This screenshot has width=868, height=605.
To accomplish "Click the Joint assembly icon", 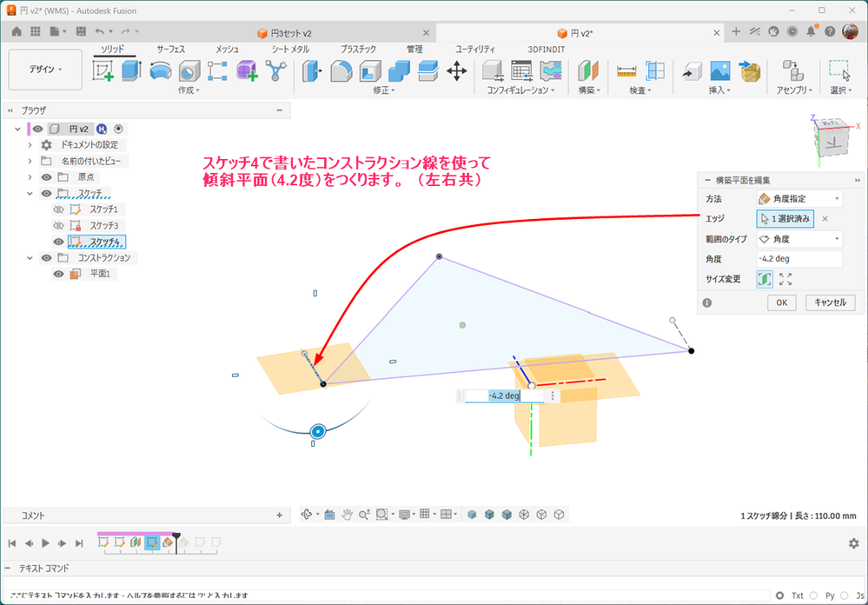I will click(793, 71).
